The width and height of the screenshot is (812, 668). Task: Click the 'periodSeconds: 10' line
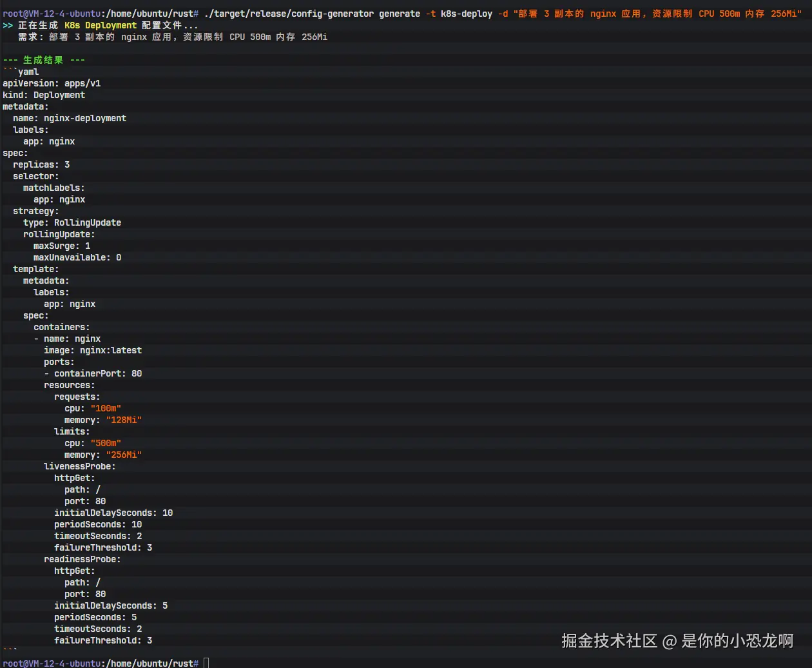[98, 524]
